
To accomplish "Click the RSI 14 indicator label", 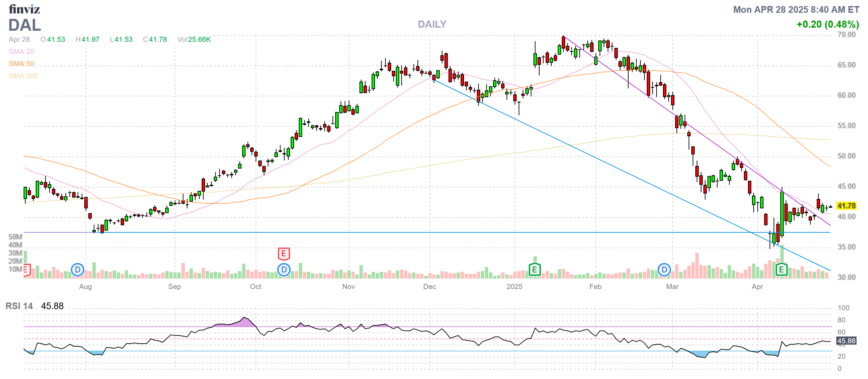I will click(19, 306).
